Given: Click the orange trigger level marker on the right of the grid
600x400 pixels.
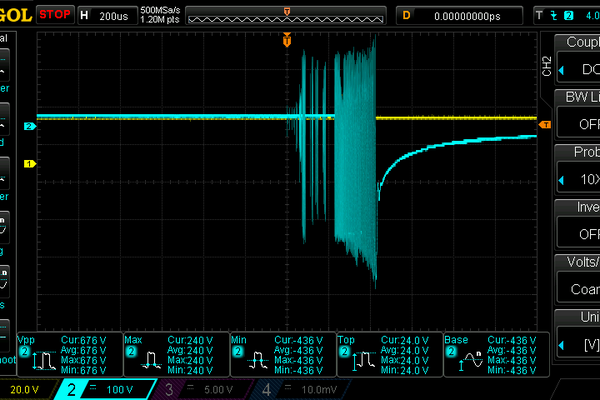Looking at the screenshot, I should (545, 125).
